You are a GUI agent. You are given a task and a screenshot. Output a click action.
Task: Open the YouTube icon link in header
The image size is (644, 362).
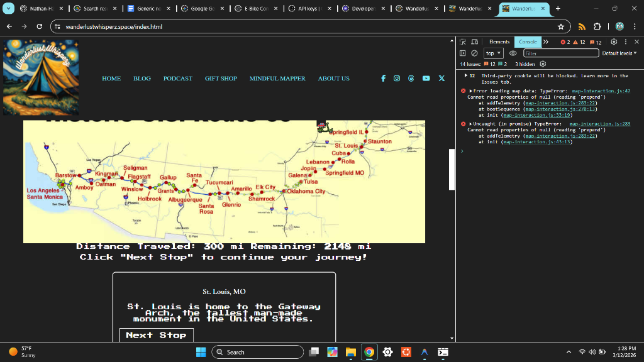pyautogui.click(x=426, y=79)
